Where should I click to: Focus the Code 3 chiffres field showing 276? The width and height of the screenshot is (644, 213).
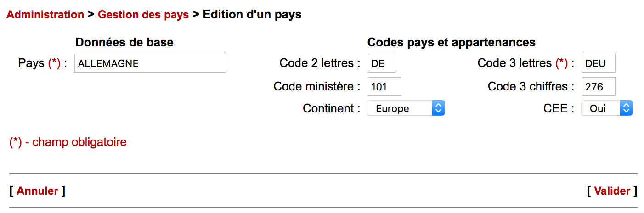click(598, 86)
